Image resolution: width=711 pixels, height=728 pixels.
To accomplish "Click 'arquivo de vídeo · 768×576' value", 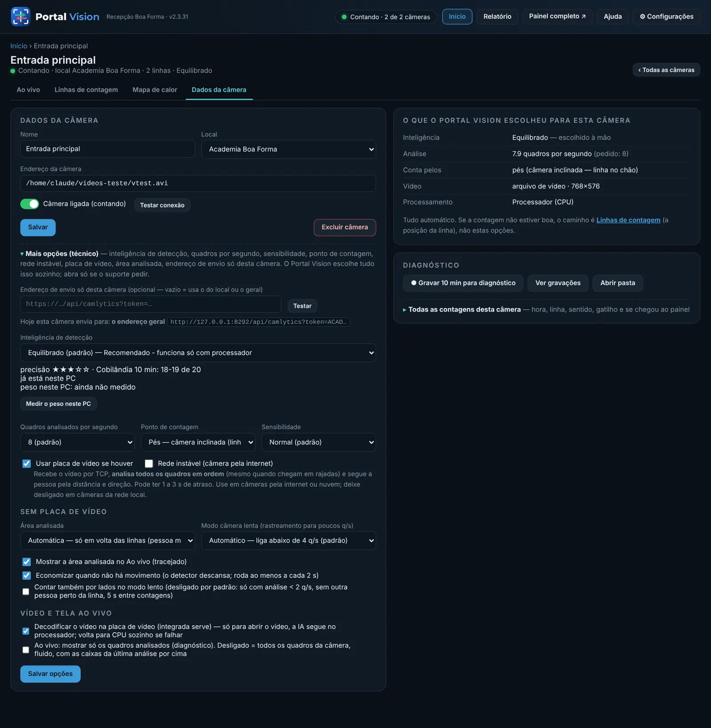I will click(x=555, y=186).
